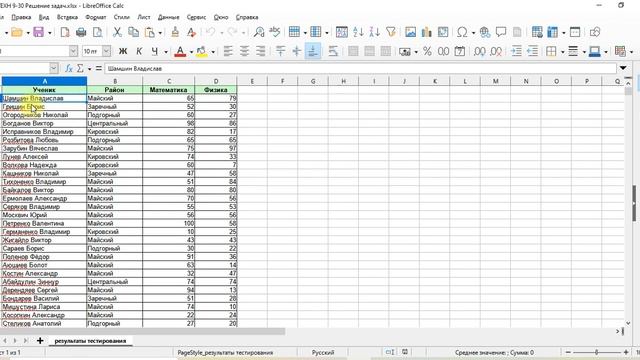Viewport: 640px width, 360px height.
Task: Run the Spelling check icon
Action: pyautogui.click(x=275, y=32)
